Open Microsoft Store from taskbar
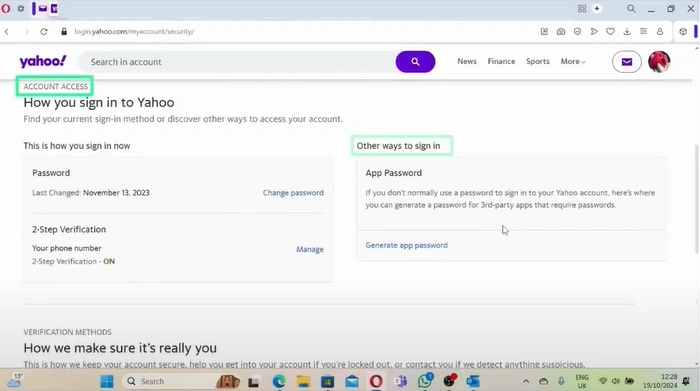Image resolution: width=700 pixels, height=391 pixels. pyautogui.click(x=327, y=381)
